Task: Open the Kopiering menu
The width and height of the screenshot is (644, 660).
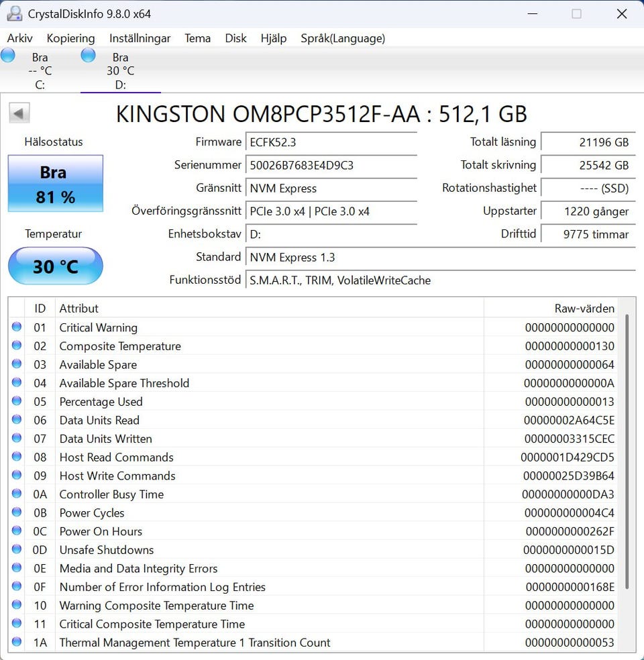Action: click(70, 38)
